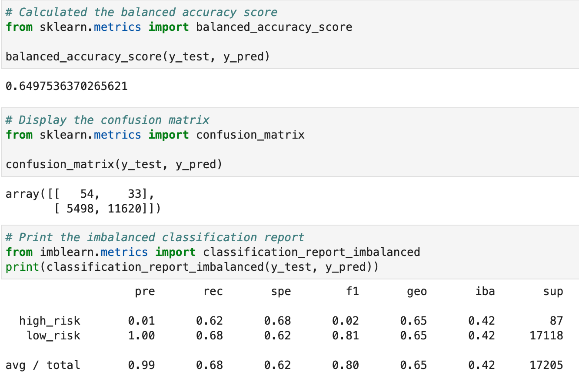Select the geo column header in report
Screen dimensions: 579x392
417,291
